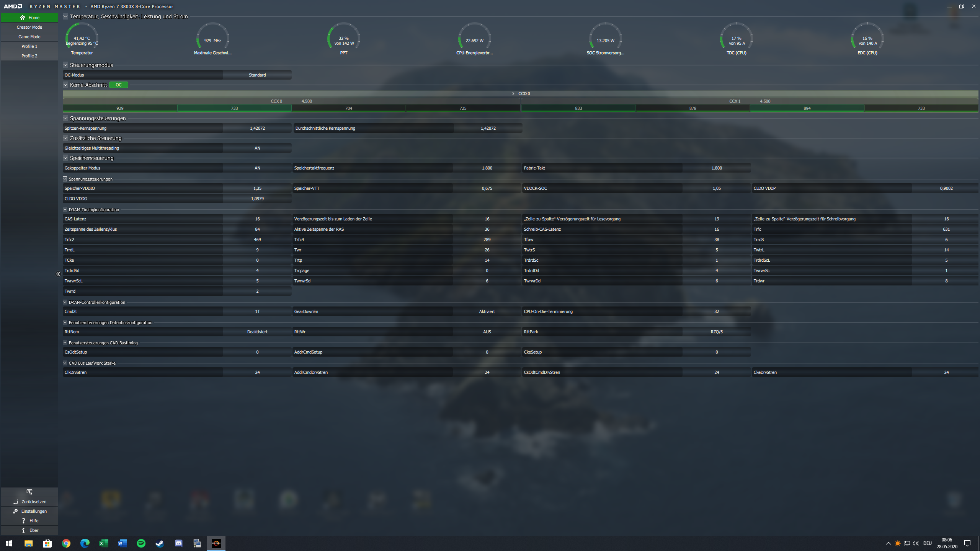Click the CPU-Energieverbrauch gauge
980x551 pixels.
[x=475, y=39]
